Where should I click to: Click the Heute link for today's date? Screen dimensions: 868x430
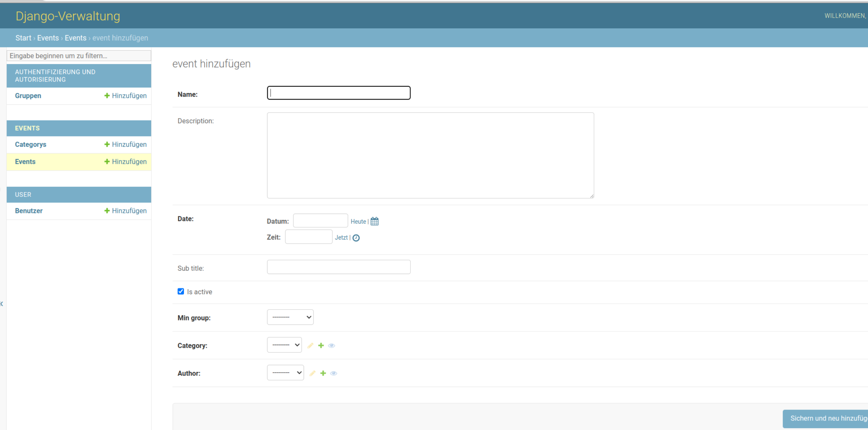[358, 221]
